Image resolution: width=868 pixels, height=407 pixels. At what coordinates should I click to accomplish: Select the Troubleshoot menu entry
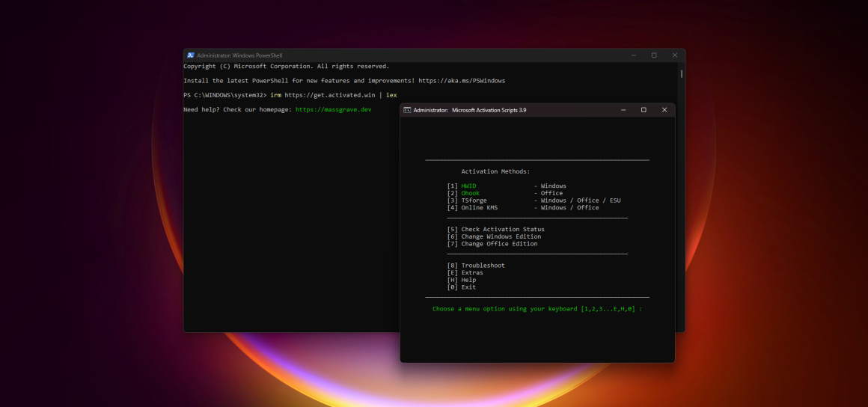pos(483,266)
